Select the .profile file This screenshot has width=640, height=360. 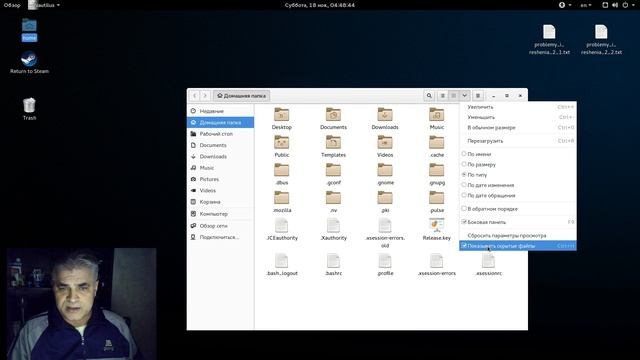pyautogui.click(x=385, y=265)
